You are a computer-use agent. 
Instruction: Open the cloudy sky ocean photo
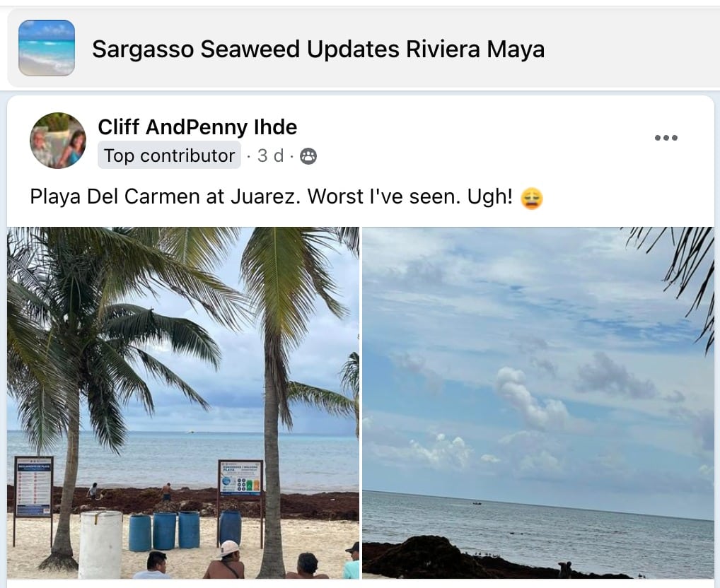tap(538, 403)
